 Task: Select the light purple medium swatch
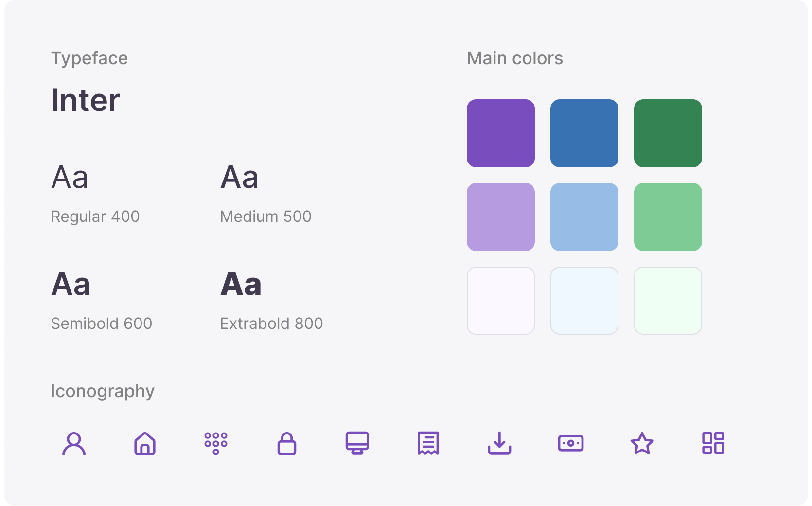point(501,217)
